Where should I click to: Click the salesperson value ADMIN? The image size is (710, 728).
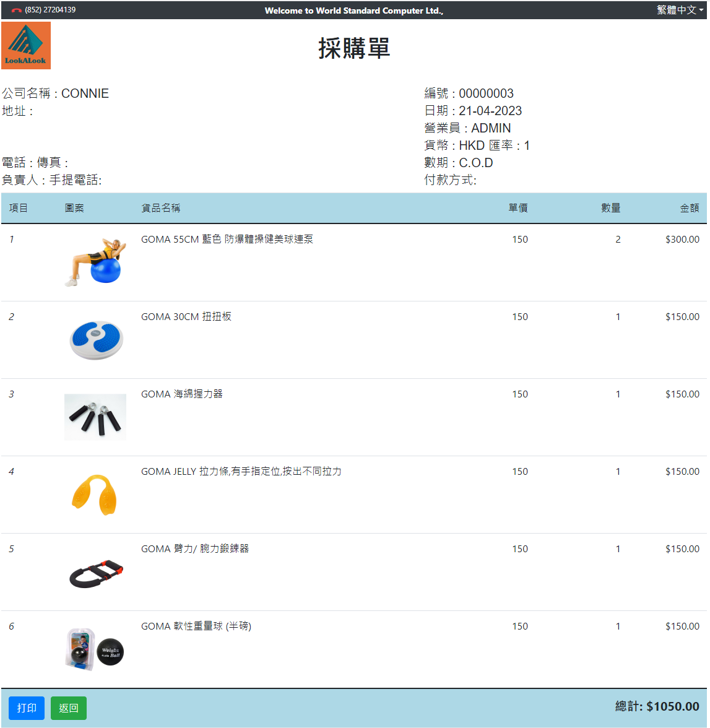pyautogui.click(x=491, y=128)
